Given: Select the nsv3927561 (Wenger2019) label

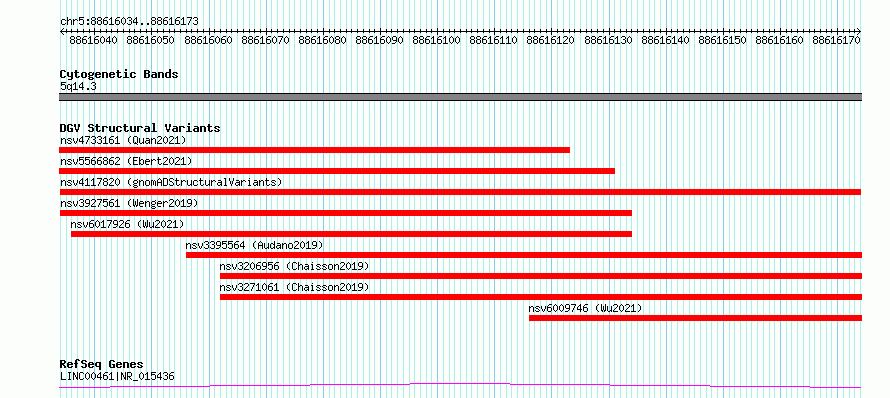Looking at the screenshot, I should [x=129, y=203].
